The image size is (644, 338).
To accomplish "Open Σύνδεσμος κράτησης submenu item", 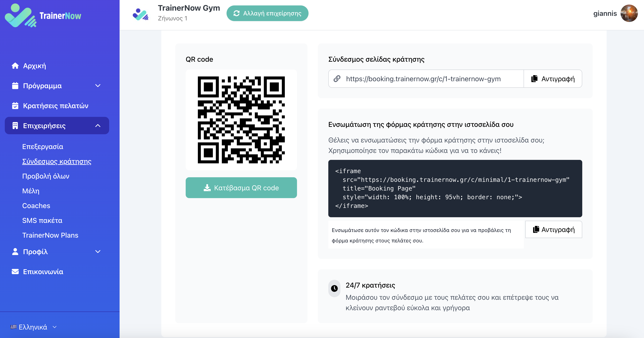I will click(x=57, y=161).
